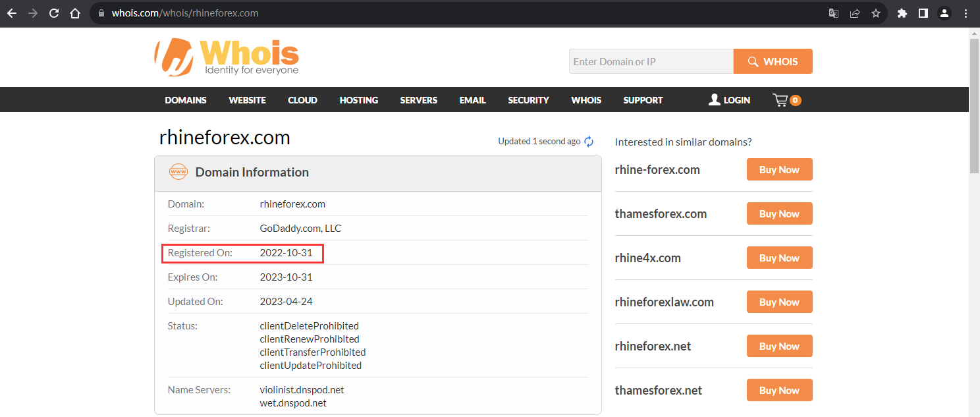Click the LOGIN link
Viewport: 980px width, 417px height.
(729, 100)
